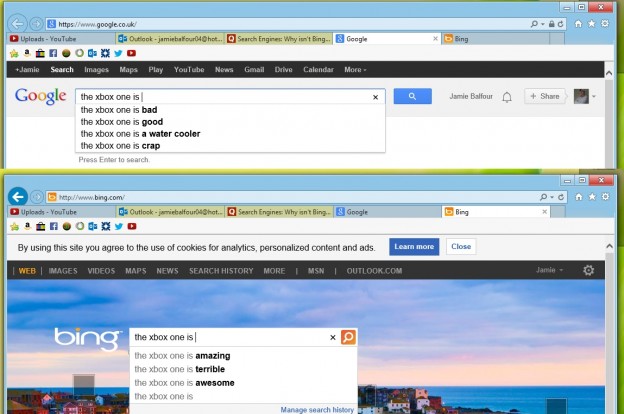The image size is (624, 414).
Task: Open the Jamie account dropdown on Bing
Action: tap(548, 271)
